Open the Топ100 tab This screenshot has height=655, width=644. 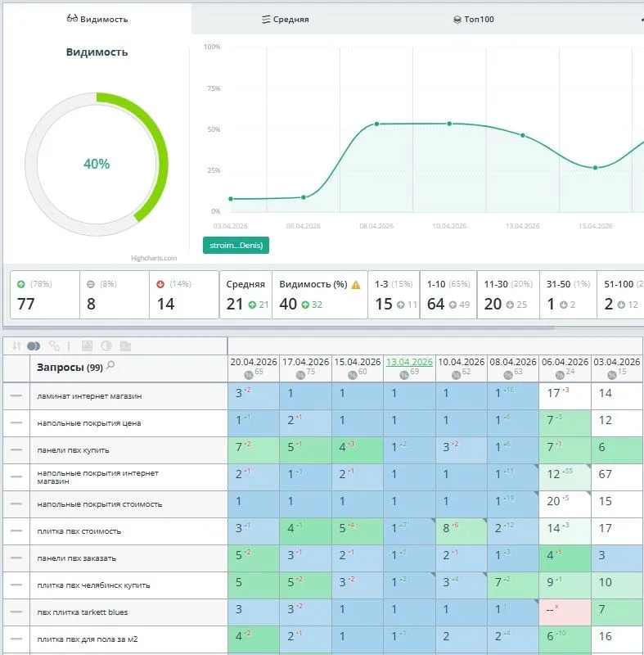[x=474, y=19]
